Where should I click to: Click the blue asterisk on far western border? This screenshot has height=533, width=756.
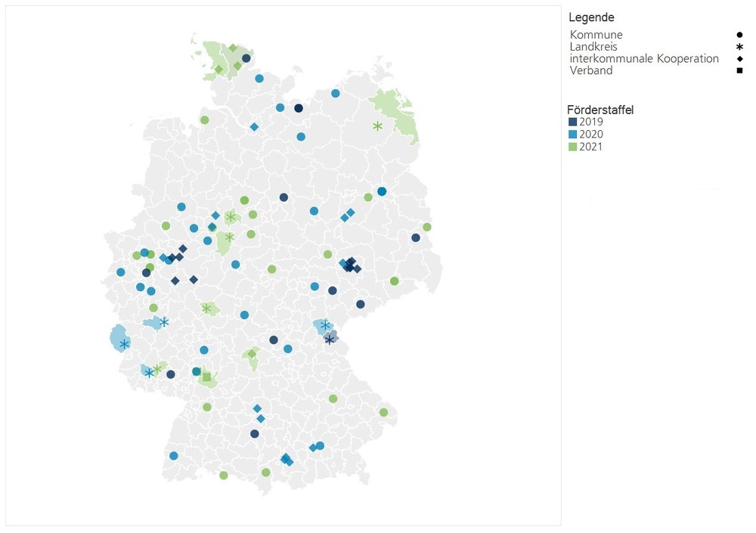(x=125, y=345)
